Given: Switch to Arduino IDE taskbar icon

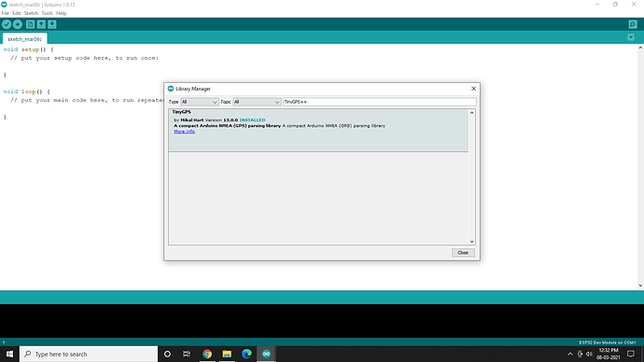Looking at the screenshot, I should tap(267, 354).
